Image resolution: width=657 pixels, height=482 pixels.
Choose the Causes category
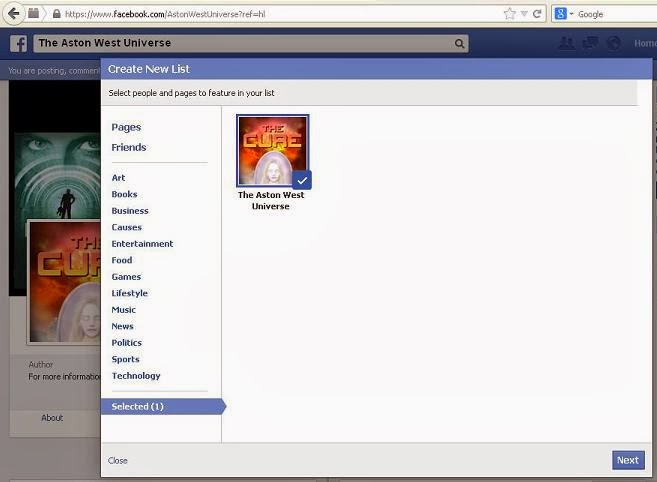pos(127,227)
